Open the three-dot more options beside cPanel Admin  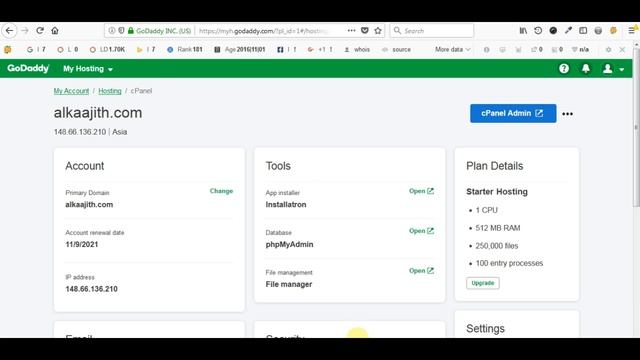coord(567,114)
